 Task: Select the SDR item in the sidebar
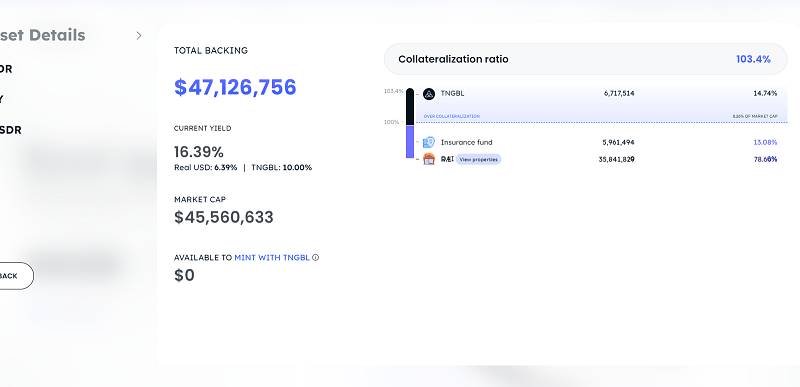click(11, 130)
